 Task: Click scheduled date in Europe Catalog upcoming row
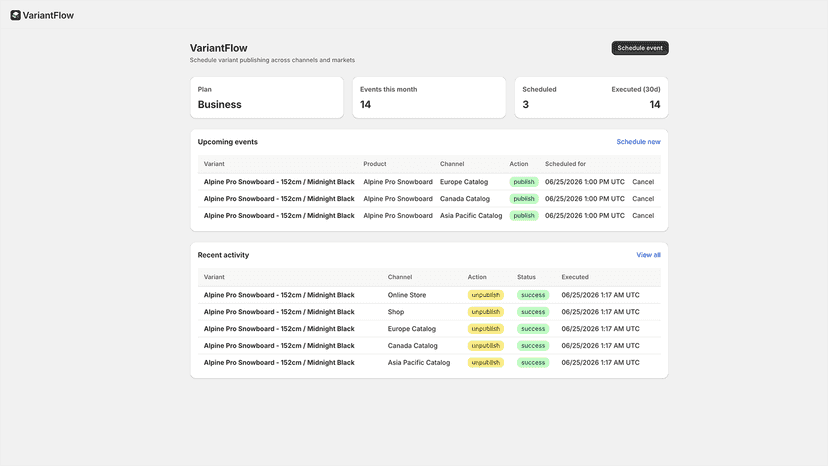coord(585,182)
